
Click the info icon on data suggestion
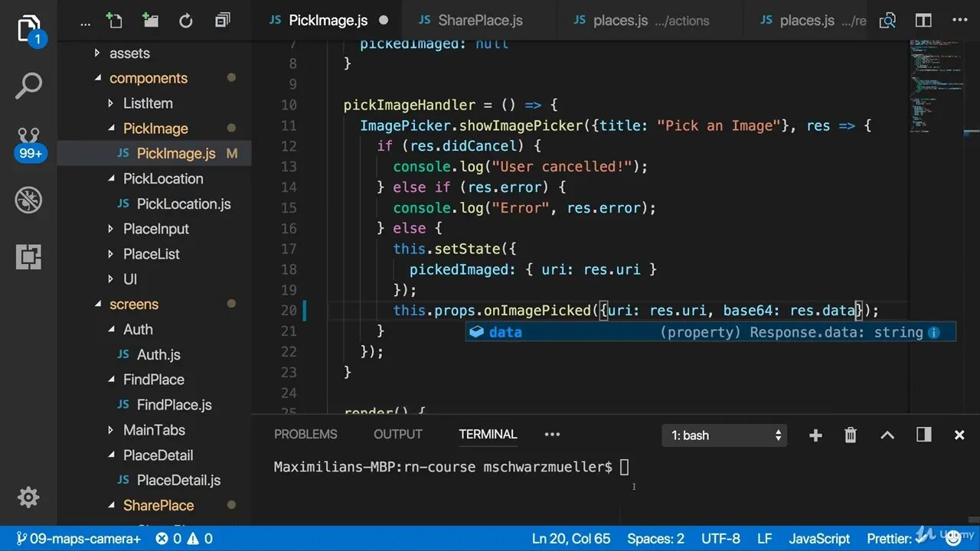click(x=934, y=332)
